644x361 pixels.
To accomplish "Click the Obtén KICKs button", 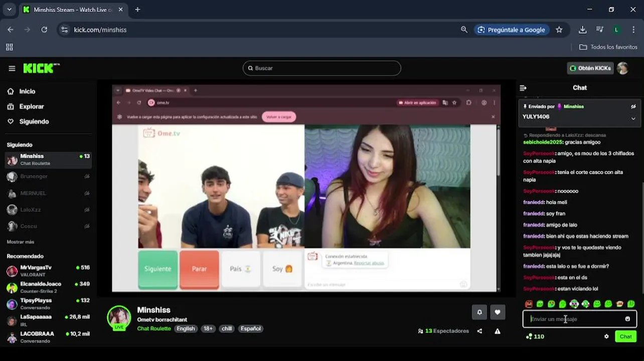I will pos(590,68).
